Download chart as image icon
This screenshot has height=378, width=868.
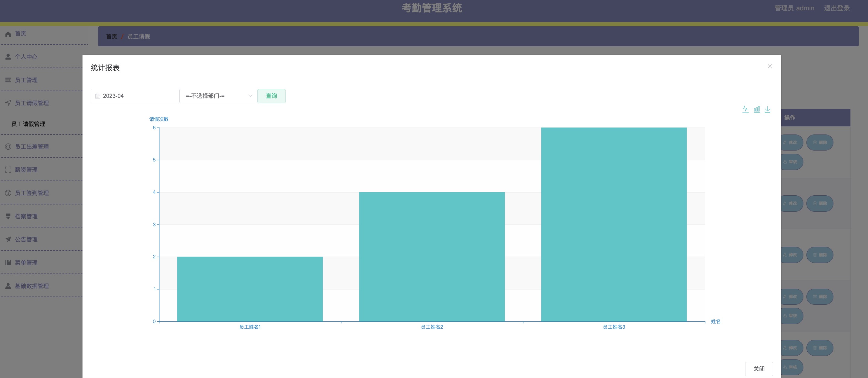(768, 109)
